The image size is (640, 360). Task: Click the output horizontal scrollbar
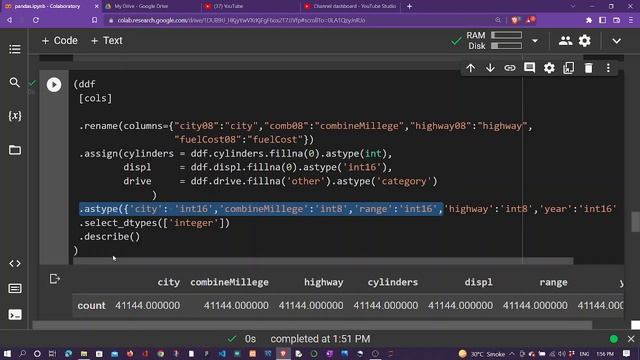coord(312,325)
